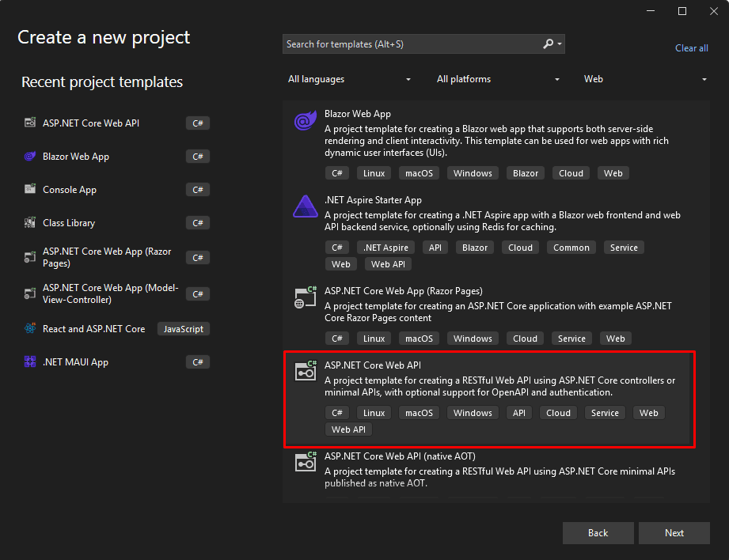Viewport: 729px width, 560px height.
Task: Click the Web API tag under ASP.NET Core Web API
Action: coord(349,429)
